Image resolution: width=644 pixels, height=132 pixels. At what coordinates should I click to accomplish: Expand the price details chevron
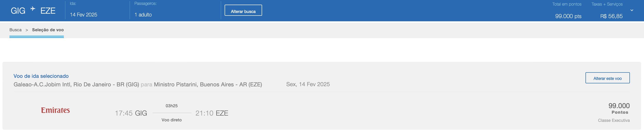click(x=632, y=10)
